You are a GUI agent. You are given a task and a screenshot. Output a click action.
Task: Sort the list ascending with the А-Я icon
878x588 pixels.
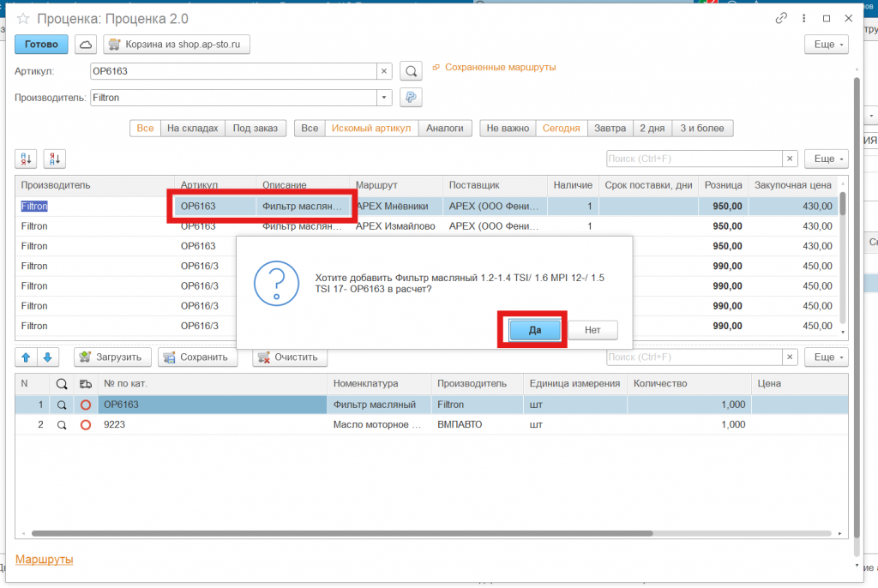[x=26, y=159]
